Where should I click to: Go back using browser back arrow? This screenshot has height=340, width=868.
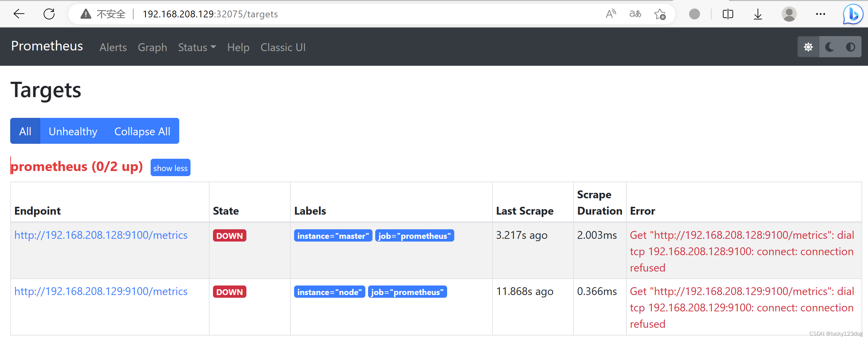click(x=19, y=14)
